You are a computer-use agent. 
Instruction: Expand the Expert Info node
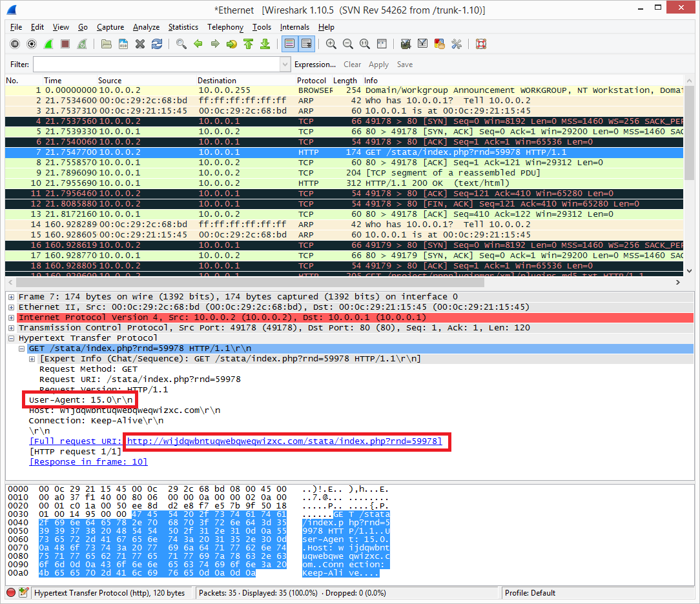coord(32,359)
